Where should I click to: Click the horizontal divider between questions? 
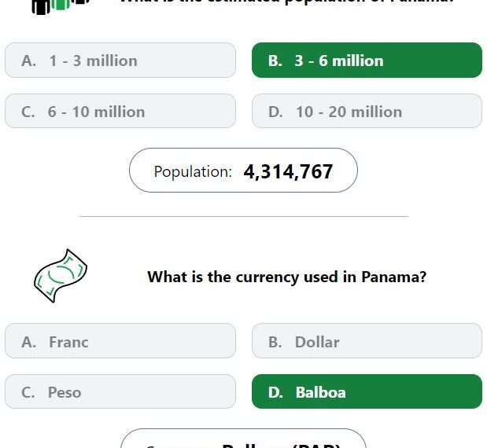(x=244, y=216)
